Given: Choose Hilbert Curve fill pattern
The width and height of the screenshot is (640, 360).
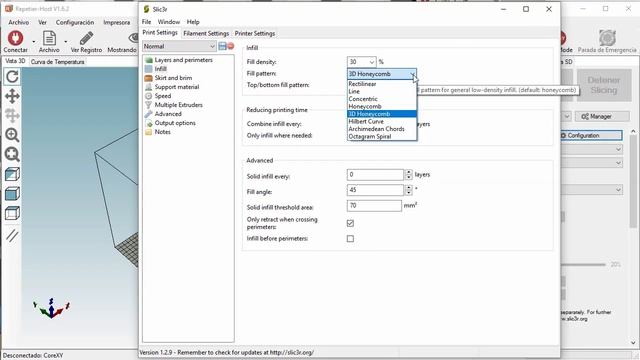Looking at the screenshot, I should click(382, 122).
